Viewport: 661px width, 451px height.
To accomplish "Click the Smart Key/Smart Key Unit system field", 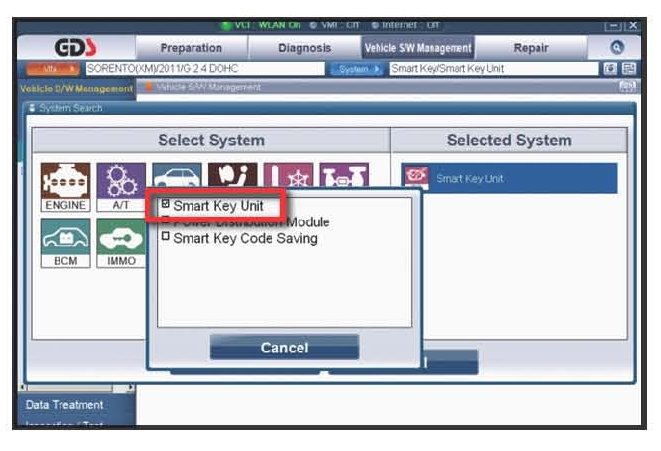I will pos(495,69).
